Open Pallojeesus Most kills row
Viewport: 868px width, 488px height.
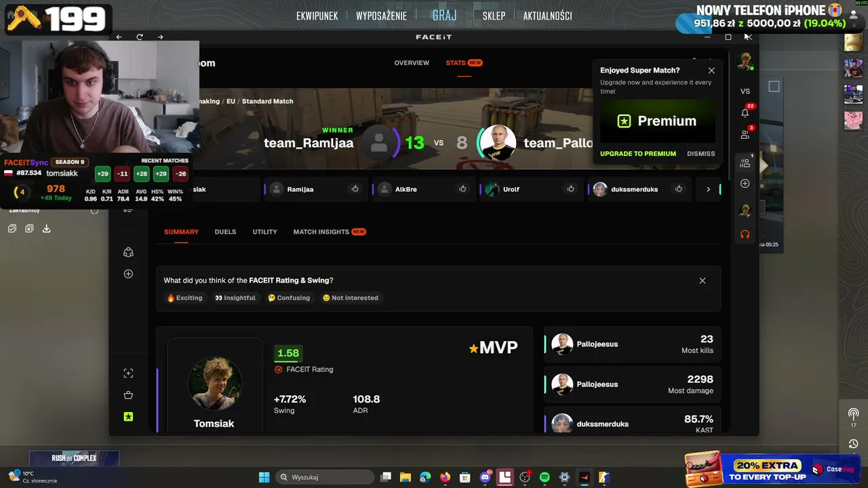point(632,344)
